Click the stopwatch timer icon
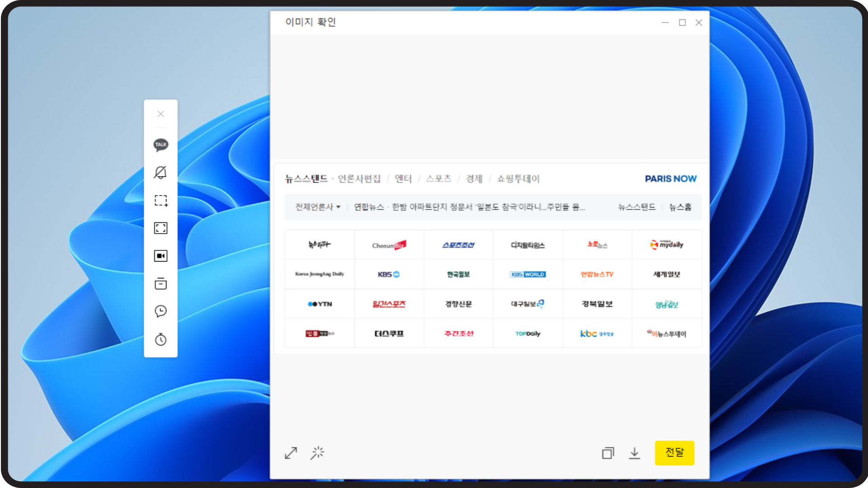This screenshot has width=868, height=488. [160, 339]
